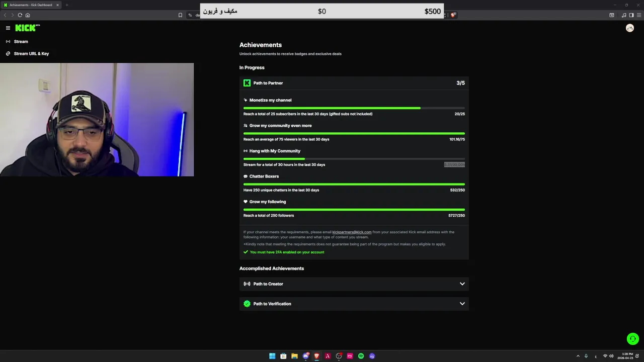Image resolution: width=644 pixels, height=362 pixels.
Task: Click the 3/5 Path to Partner counter
Action: (460, 83)
